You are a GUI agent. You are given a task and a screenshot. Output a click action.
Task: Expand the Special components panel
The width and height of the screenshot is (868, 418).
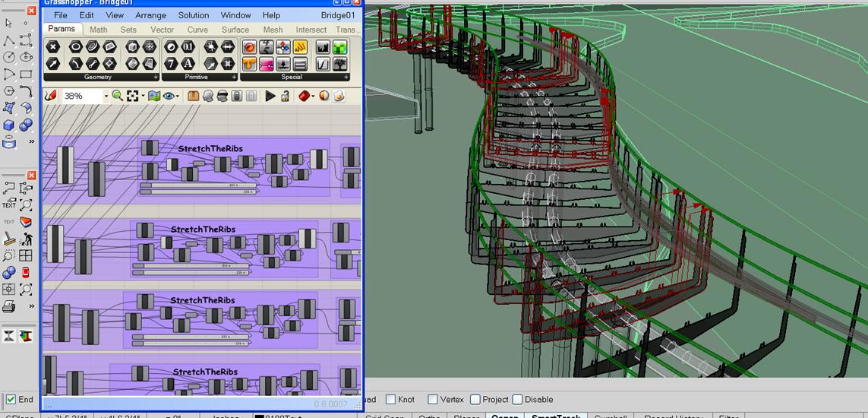pos(346,77)
